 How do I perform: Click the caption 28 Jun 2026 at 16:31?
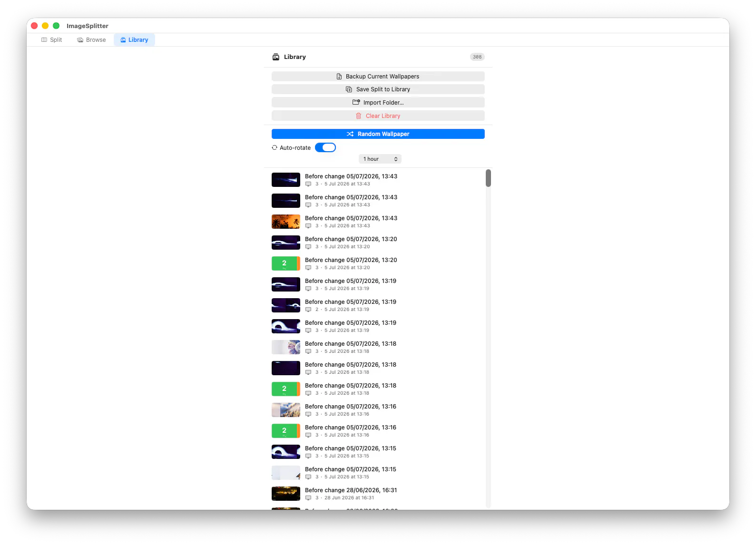coord(349,498)
